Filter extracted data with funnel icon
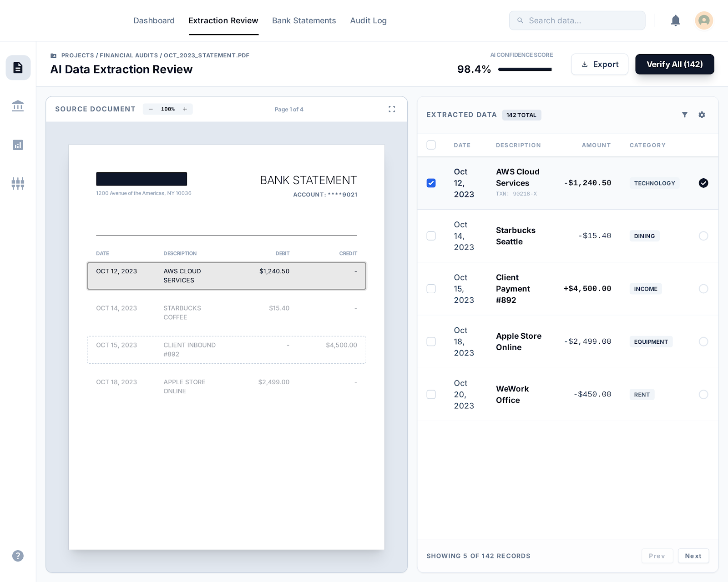The width and height of the screenshot is (728, 582). pos(685,115)
